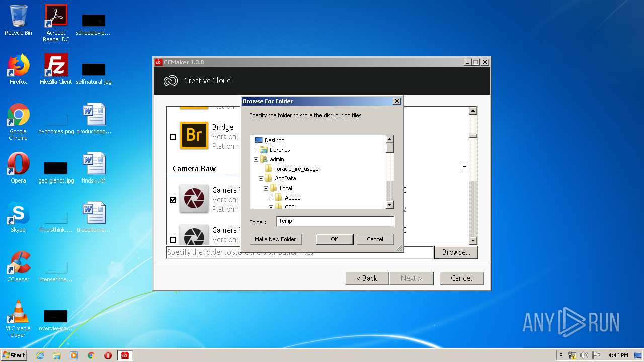Go back with the < Back button
This screenshot has height=362, width=644.
(x=367, y=278)
